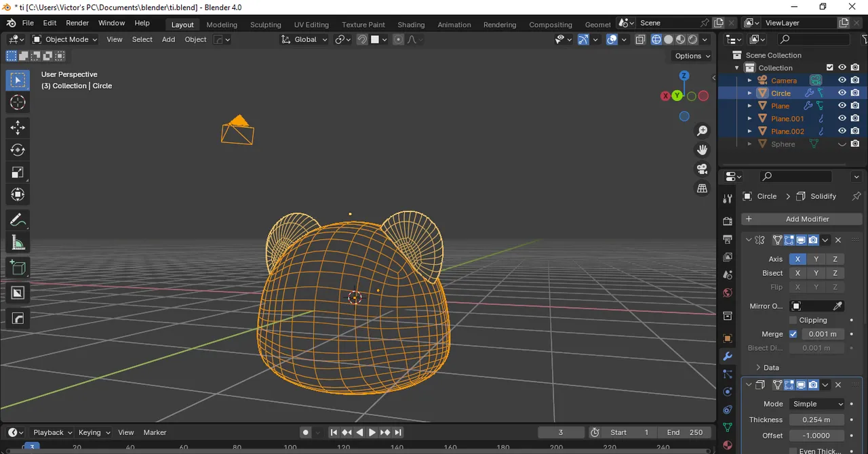Open the World properties tab
Screen dimensions: 868x454
(x=728, y=293)
